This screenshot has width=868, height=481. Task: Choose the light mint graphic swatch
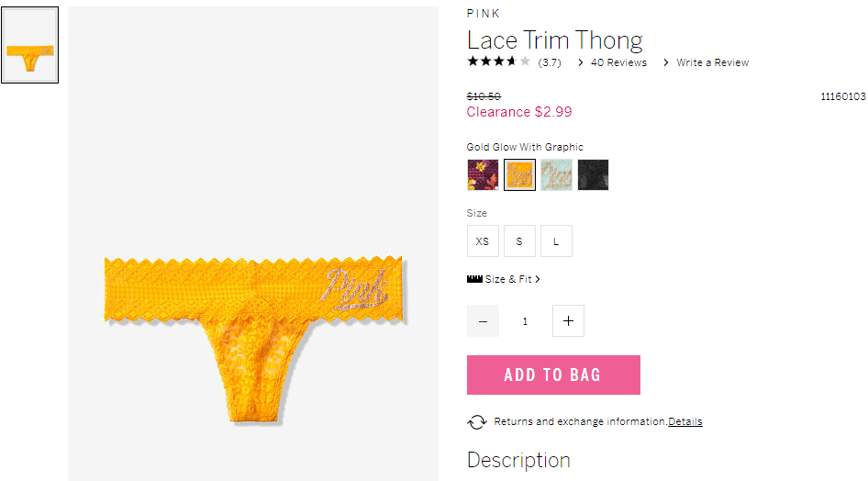click(556, 175)
